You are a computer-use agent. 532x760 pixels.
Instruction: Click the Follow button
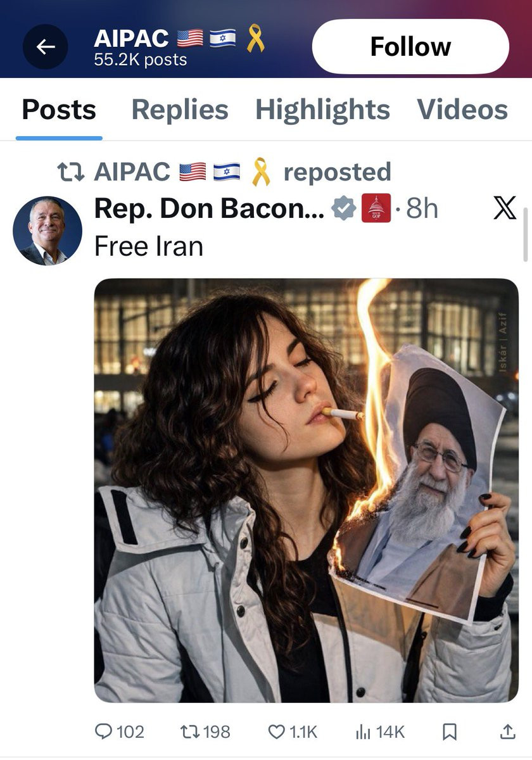[x=410, y=46]
